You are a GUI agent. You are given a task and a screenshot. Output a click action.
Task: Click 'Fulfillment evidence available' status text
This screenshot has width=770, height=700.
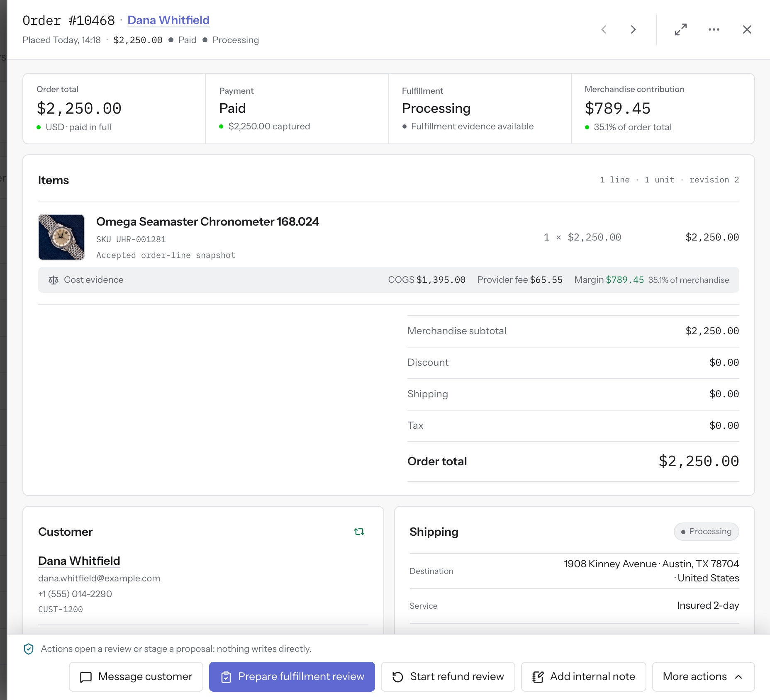pos(472,126)
